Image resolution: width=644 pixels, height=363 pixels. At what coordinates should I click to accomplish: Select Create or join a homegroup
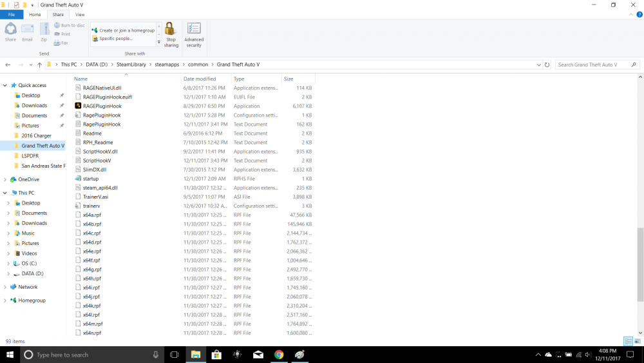[123, 30]
